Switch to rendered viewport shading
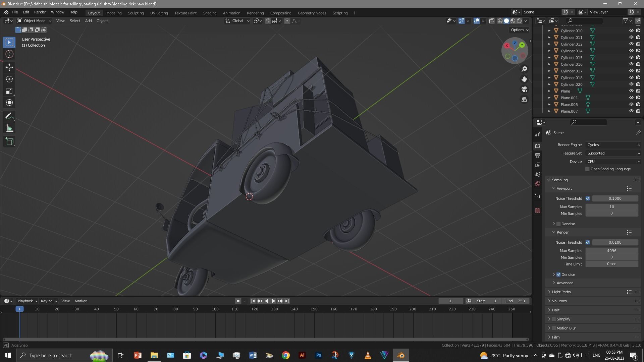The height and width of the screenshot is (362, 644). [x=519, y=21]
